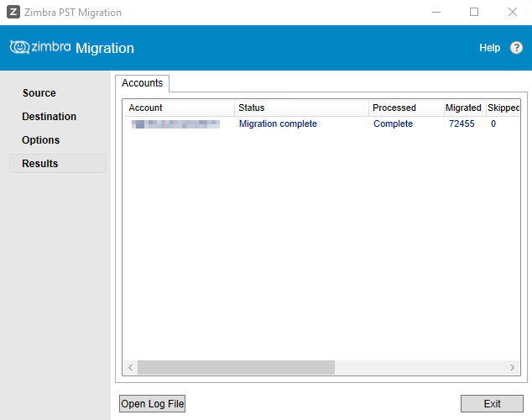This screenshot has width=532, height=420.
Task: Click the Help question mark icon
Action: (x=516, y=48)
